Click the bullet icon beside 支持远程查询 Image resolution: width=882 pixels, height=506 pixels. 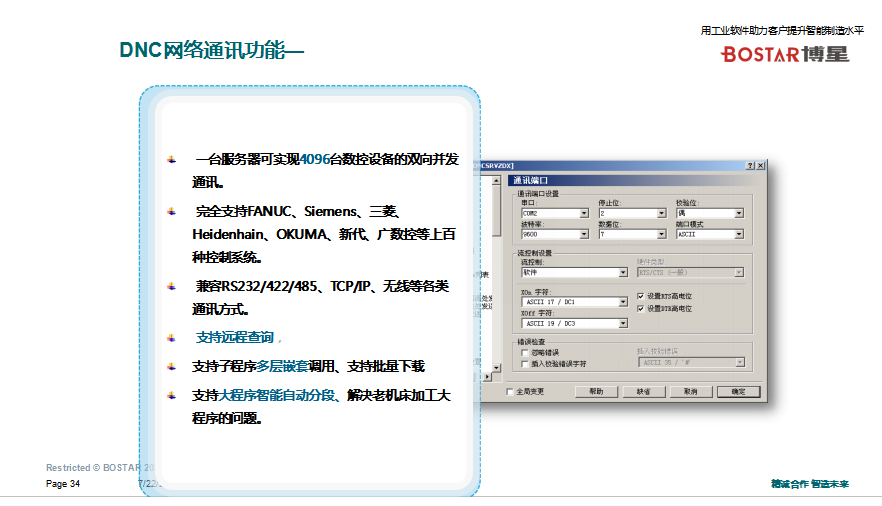pos(172,338)
